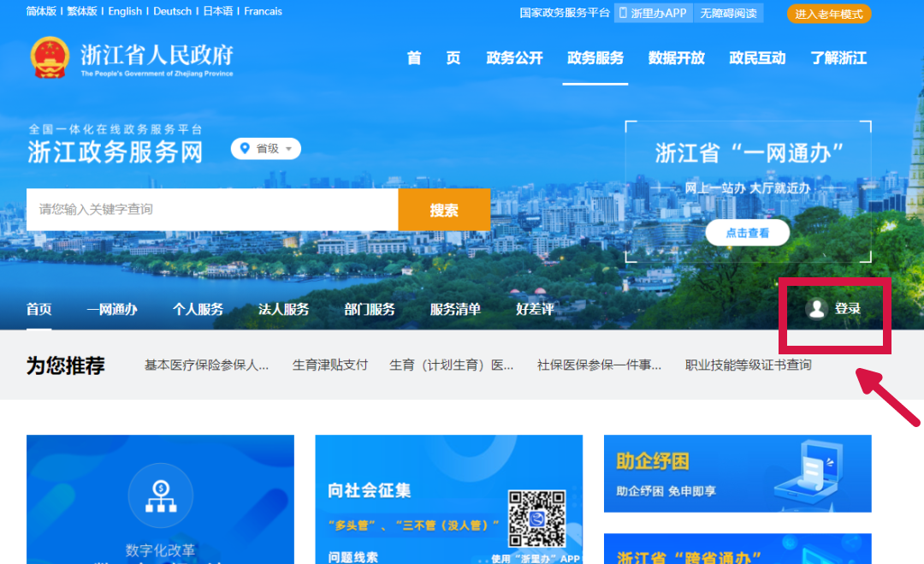Click 点击查看 button in 一网通办 banner
The image size is (924, 564).
click(x=747, y=233)
